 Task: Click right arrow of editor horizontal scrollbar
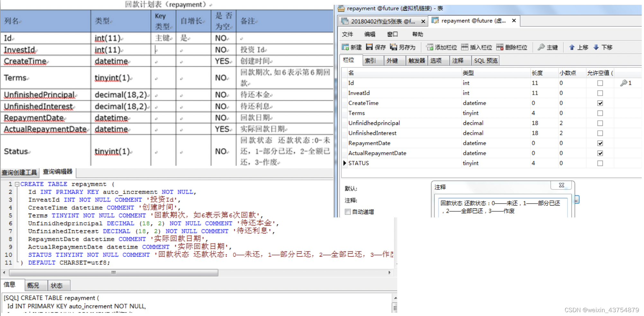pos(389,273)
